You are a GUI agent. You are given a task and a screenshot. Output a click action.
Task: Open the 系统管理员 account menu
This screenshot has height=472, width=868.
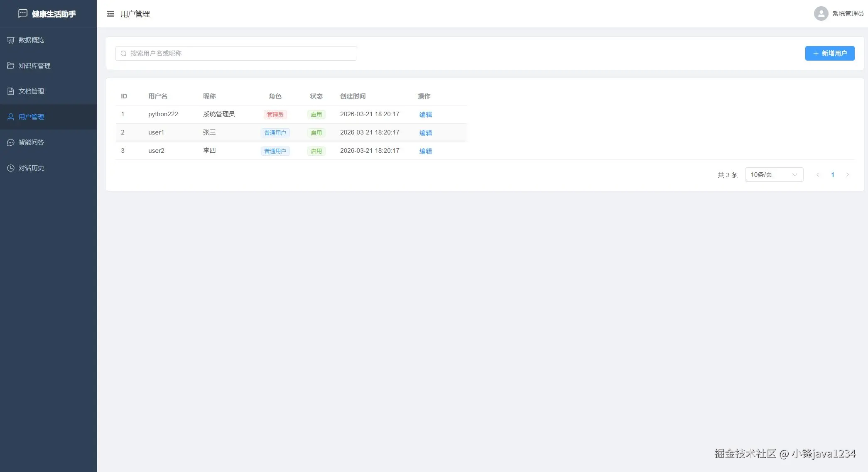[x=847, y=14]
